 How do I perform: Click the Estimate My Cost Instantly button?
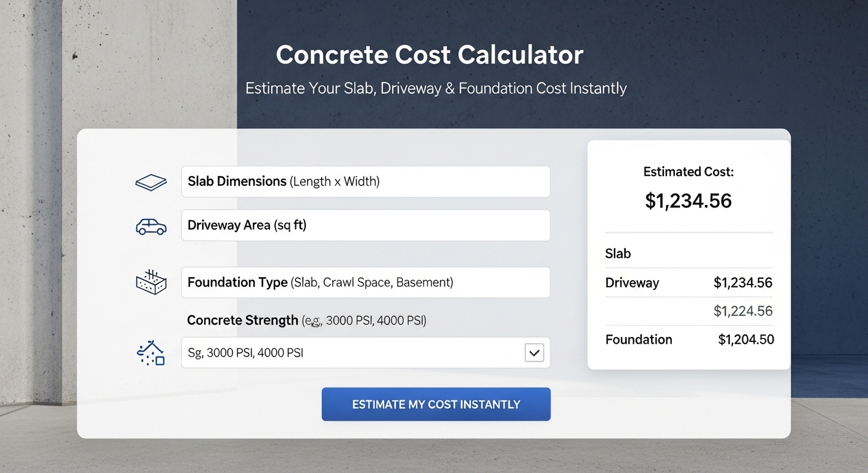coord(436,404)
